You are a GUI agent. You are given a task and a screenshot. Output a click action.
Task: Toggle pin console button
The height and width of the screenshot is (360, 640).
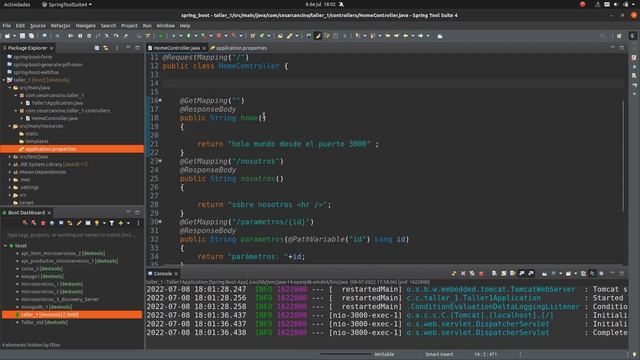[x=544, y=273]
